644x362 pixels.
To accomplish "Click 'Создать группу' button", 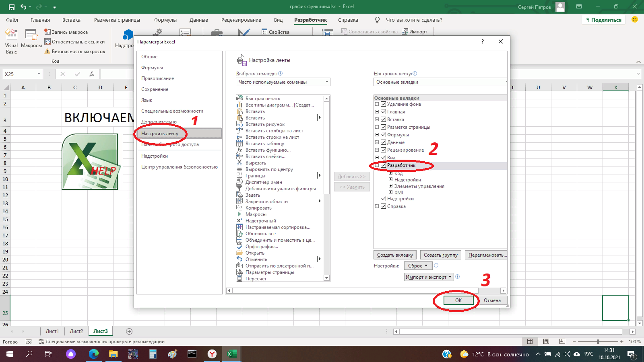I will click(x=441, y=255).
